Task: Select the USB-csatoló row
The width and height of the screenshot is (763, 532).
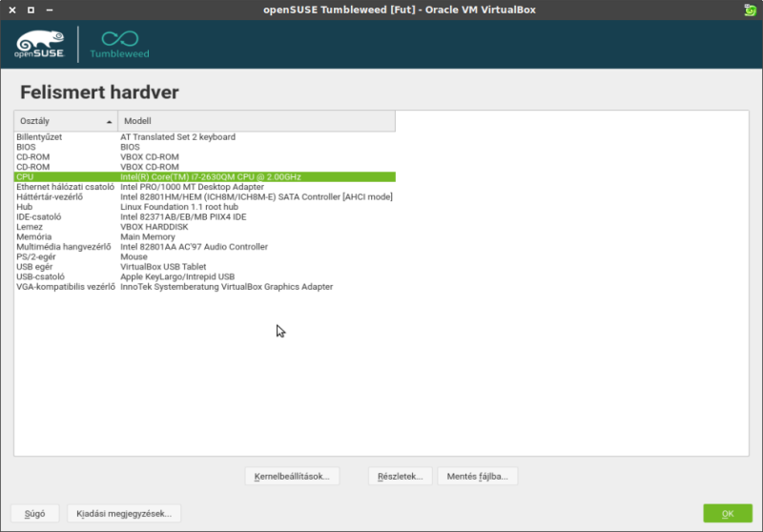Action: pyautogui.click(x=205, y=276)
